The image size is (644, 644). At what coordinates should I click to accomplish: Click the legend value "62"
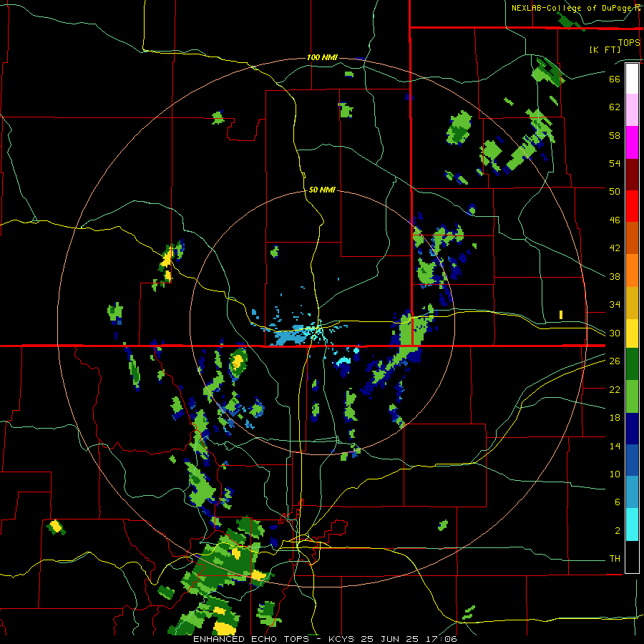(x=615, y=107)
